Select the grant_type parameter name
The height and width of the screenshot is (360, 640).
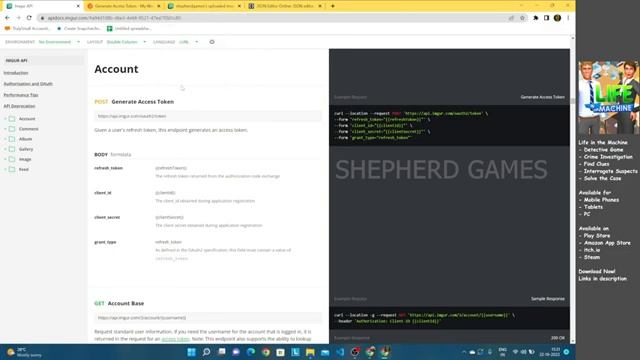tap(105, 242)
